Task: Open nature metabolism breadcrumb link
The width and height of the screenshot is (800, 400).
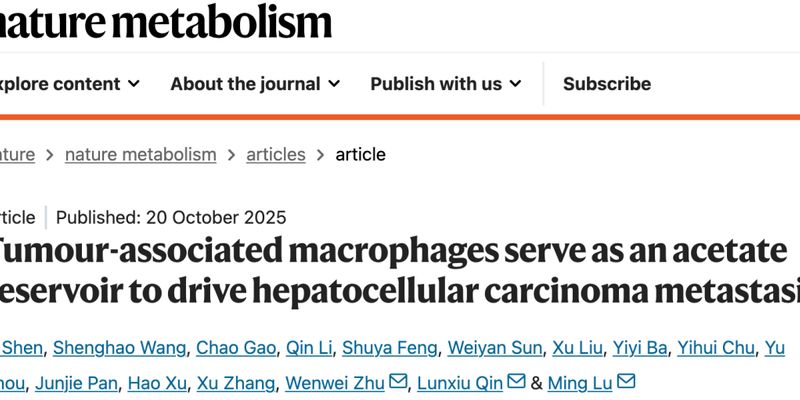Action: point(140,154)
